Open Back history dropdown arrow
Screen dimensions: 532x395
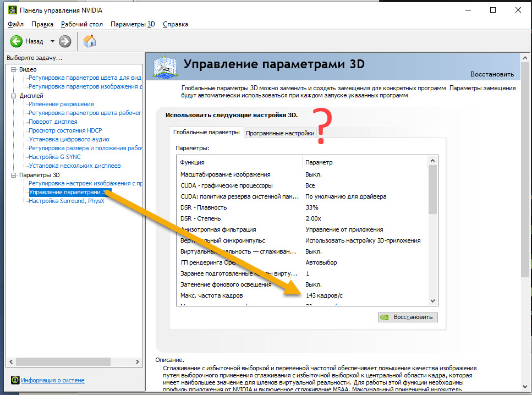click(x=52, y=41)
